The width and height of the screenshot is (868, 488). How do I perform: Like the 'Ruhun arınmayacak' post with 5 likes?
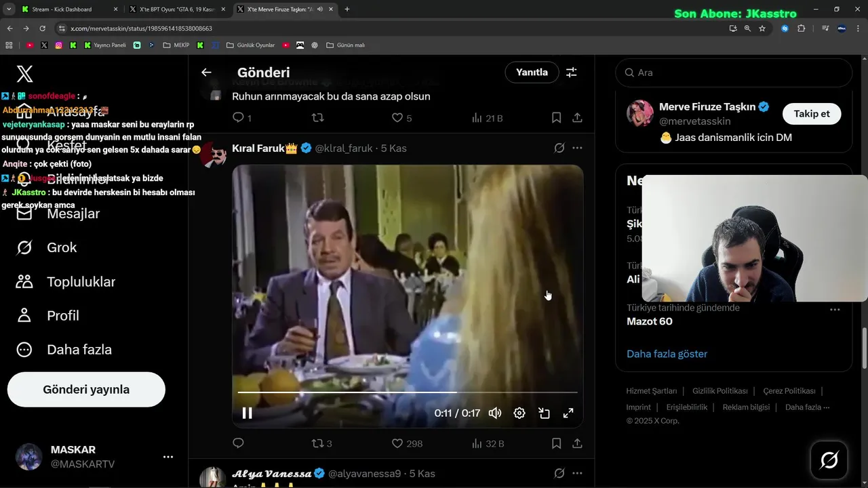pyautogui.click(x=401, y=117)
